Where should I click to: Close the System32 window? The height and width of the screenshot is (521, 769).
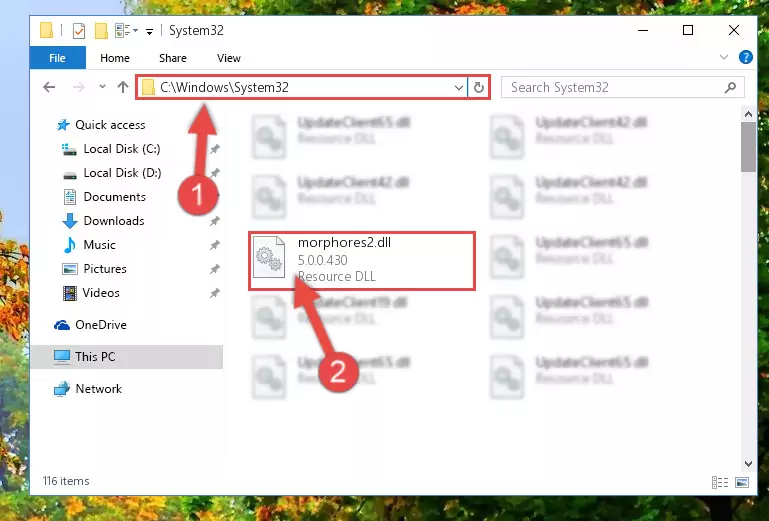coord(734,30)
